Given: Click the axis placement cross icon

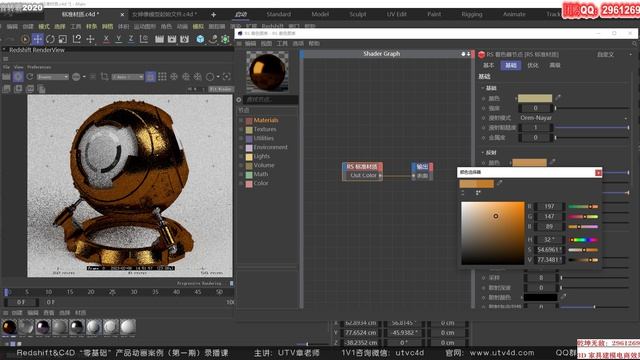Looking at the screenshot, I should click(x=90, y=39).
